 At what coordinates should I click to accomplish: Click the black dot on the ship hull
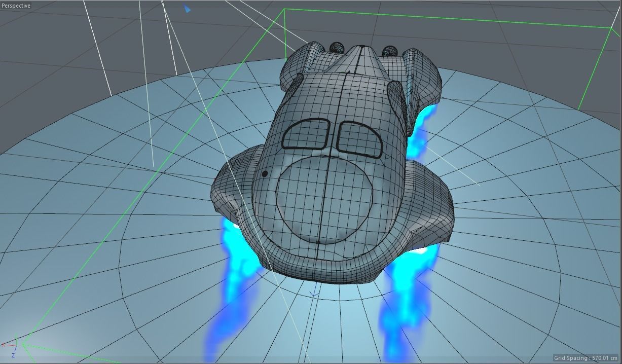(264, 174)
